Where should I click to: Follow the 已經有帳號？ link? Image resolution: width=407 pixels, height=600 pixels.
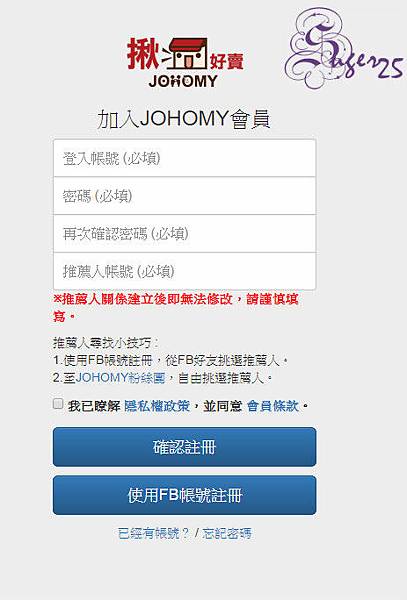point(154,533)
